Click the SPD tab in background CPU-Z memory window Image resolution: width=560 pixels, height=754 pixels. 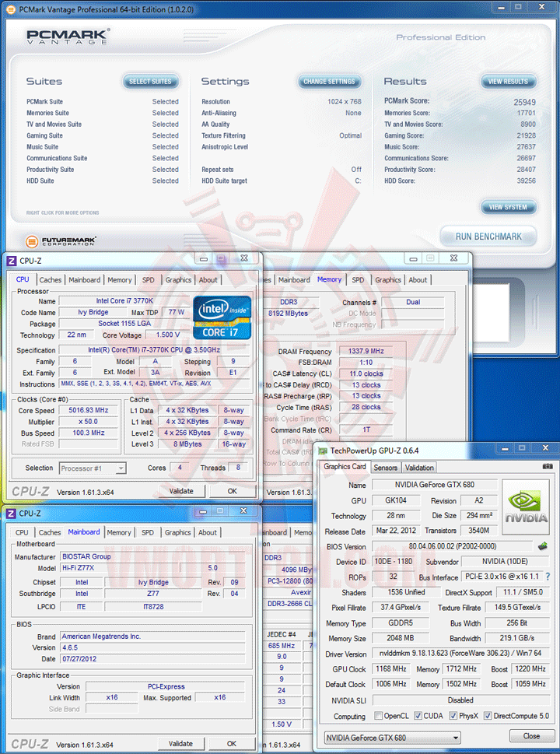pos(358,280)
